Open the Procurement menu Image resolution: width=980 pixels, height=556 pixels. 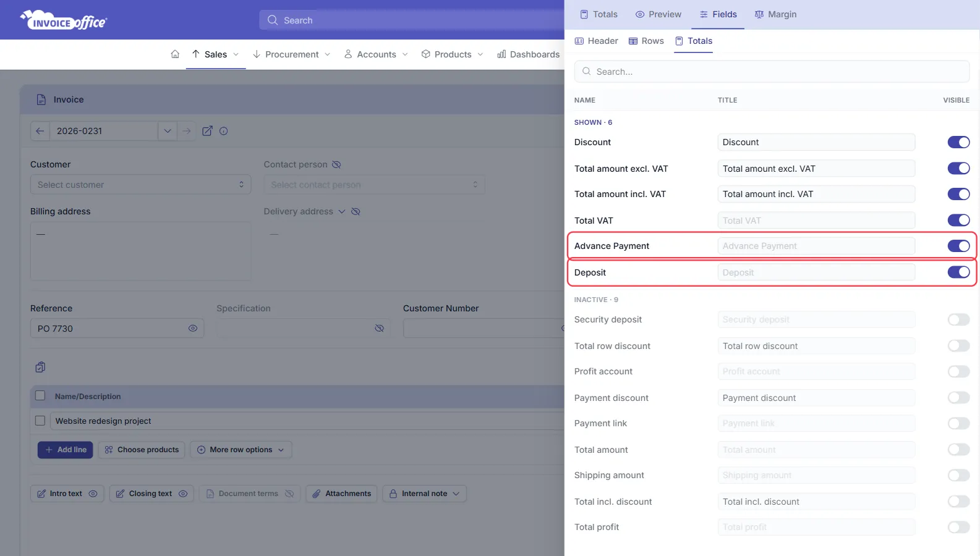292,54
